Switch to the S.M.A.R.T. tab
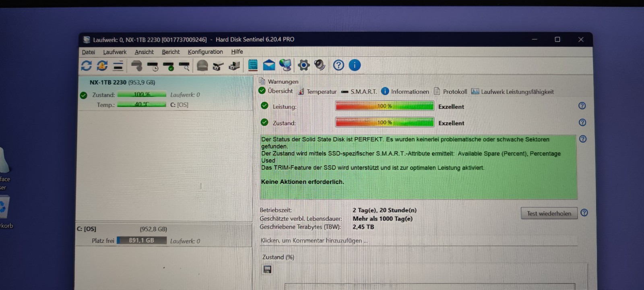The height and width of the screenshot is (290, 644). pyautogui.click(x=359, y=91)
